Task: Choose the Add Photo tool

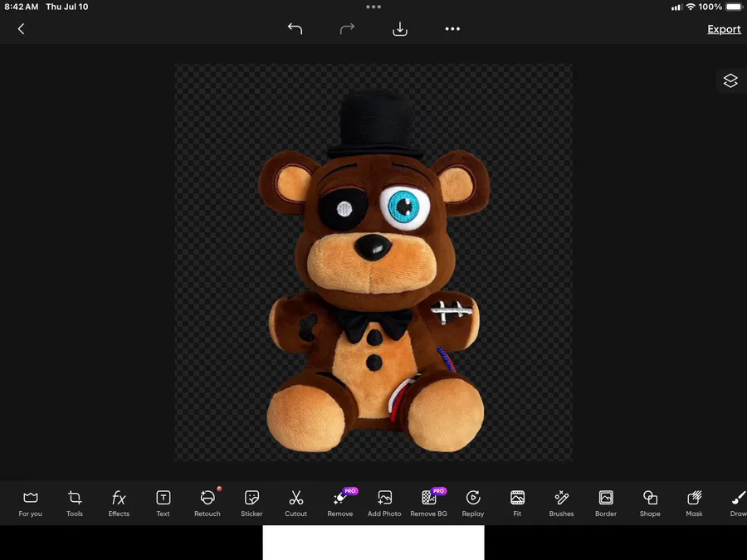Action: (384, 504)
